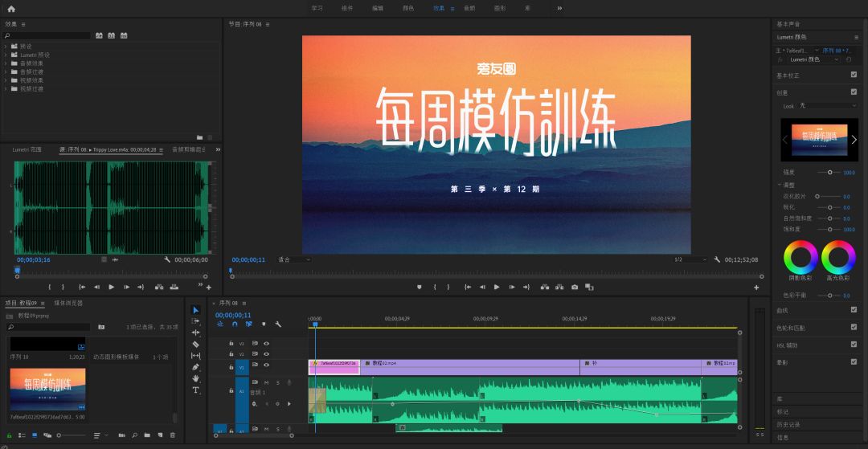The image size is (868, 449).
Task: Click the 阴影色彩 color wheel
Action: 800,257
